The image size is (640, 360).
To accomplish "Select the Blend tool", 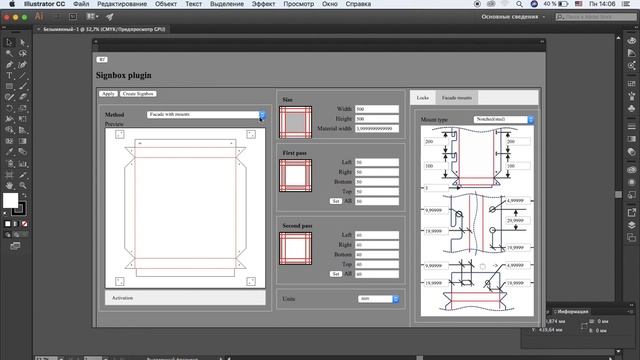I will click(x=23, y=152).
